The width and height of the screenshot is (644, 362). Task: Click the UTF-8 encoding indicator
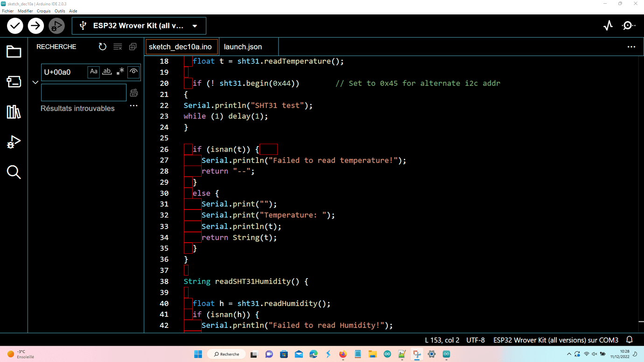[x=476, y=340]
